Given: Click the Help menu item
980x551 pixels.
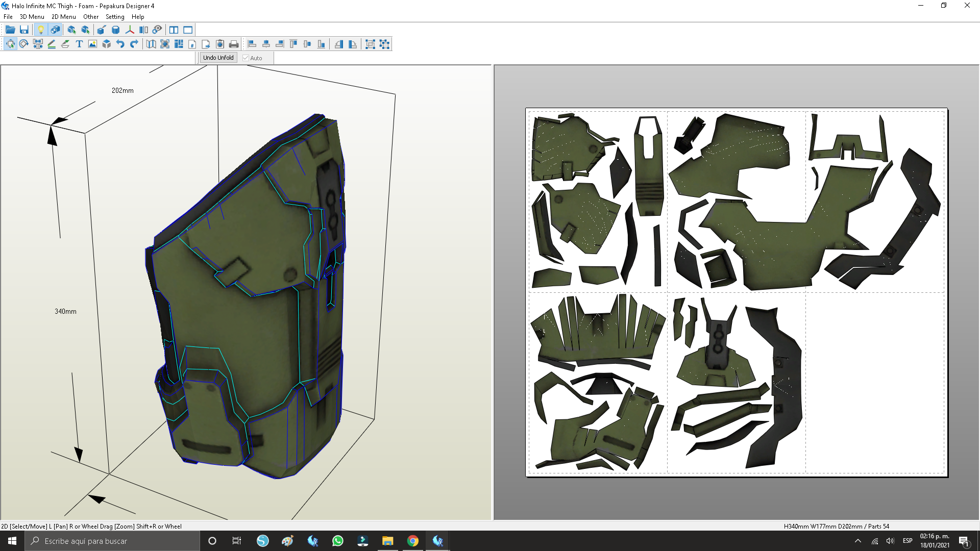Looking at the screenshot, I should (x=138, y=17).
